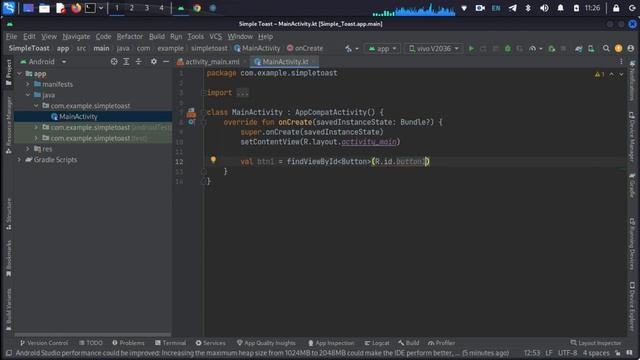Click the Debug app bug icon
This screenshot has width=640, height=360.
[x=507, y=49]
